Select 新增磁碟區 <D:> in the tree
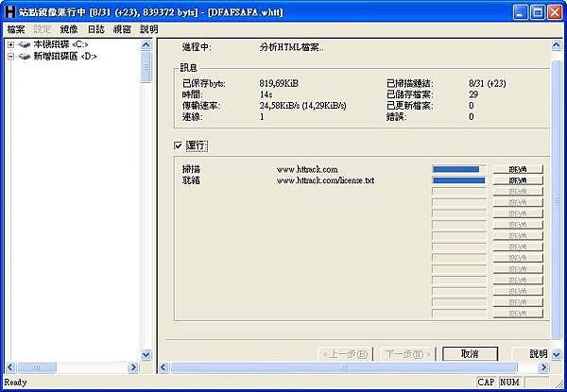 point(65,57)
